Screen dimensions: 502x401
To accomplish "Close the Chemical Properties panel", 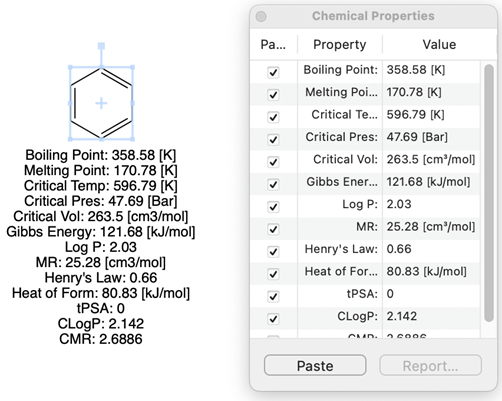I will click(261, 16).
